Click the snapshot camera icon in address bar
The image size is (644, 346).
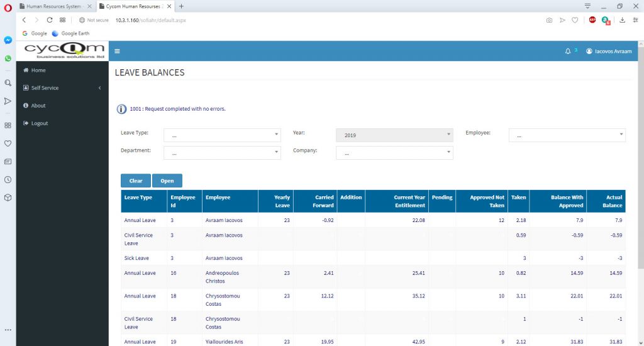point(549,20)
